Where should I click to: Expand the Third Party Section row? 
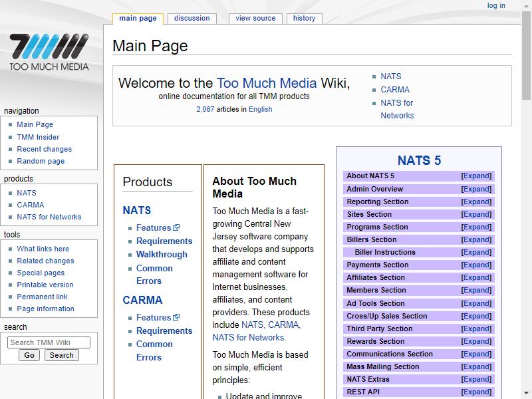pos(476,329)
